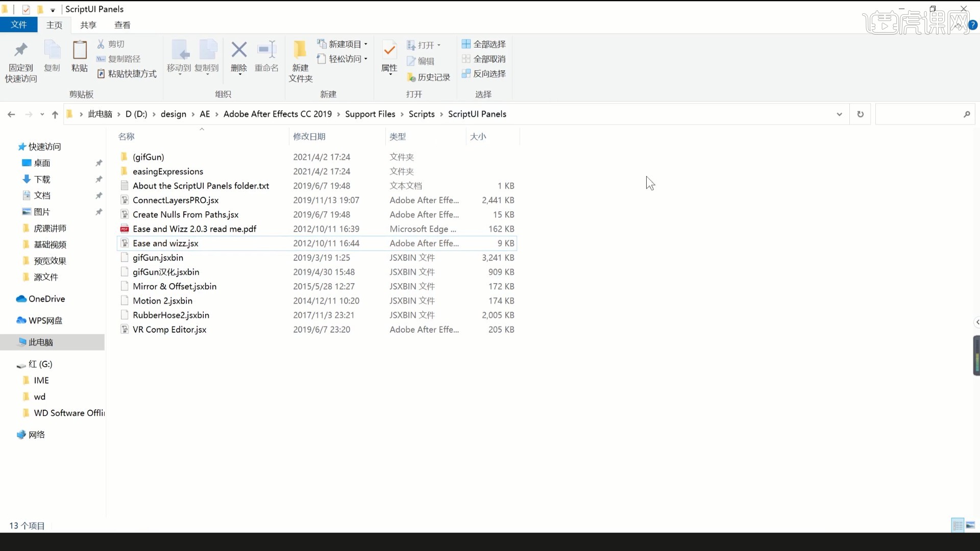This screenshot has width=980, height=551.
Task: Click Scripts in the address breadcrumb
Action: pyautogui.click(x=422, y=114)
